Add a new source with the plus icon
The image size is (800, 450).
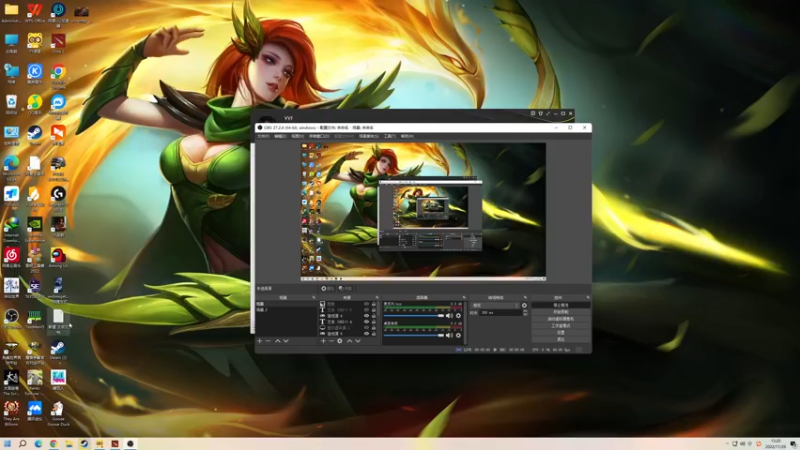[323, 341]
